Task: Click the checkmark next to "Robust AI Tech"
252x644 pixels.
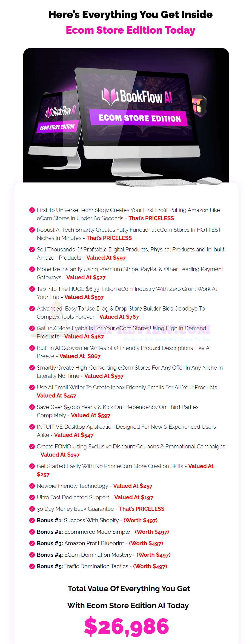Action: point(32,230)
